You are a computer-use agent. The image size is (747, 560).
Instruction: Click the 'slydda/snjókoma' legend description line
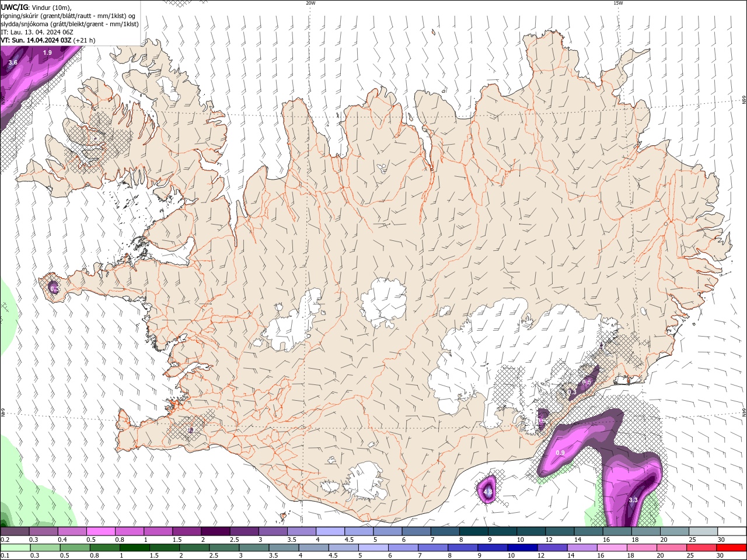tap(69, 24)
